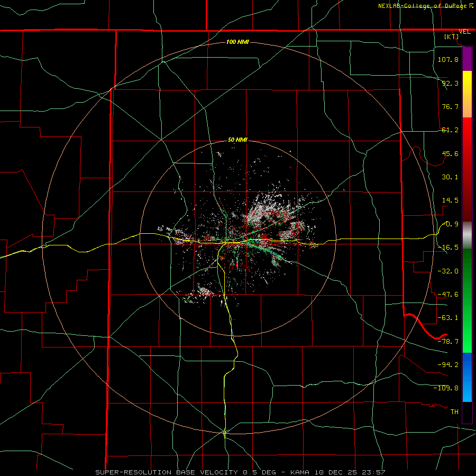476x476 pixels.
Task: Click the -63.1 velocity scale value
Action: tap(448, 318)
